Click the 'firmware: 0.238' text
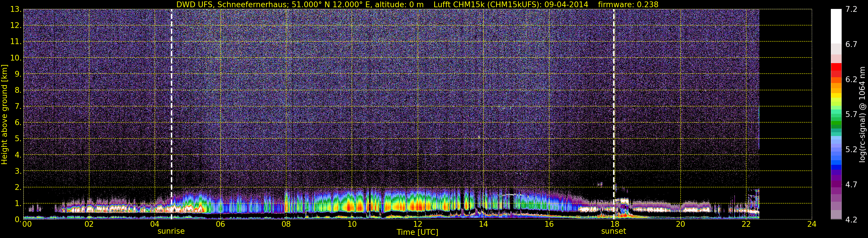Screen dimensions: 868x238 click(x=628, y=4)
